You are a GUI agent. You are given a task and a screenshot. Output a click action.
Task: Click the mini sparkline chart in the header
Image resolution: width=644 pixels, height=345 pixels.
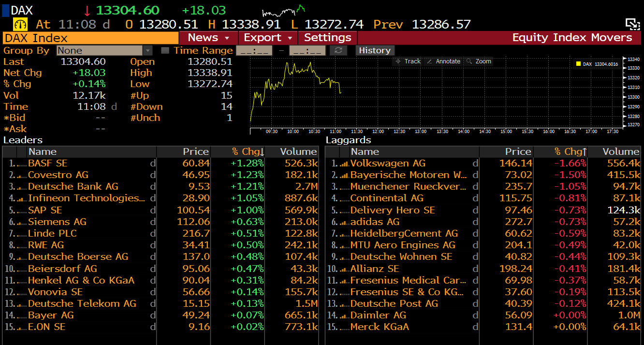click(x=284, y=11)
